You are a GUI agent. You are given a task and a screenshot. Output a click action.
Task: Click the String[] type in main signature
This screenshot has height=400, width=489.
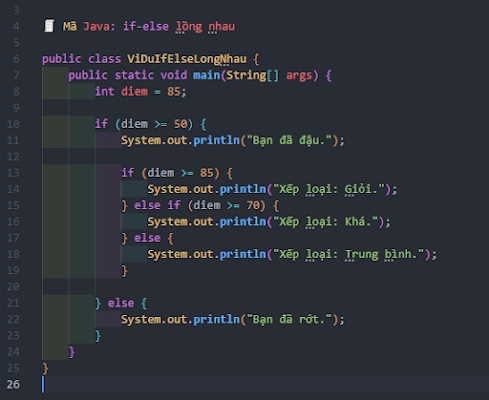(x=253, y=75)
